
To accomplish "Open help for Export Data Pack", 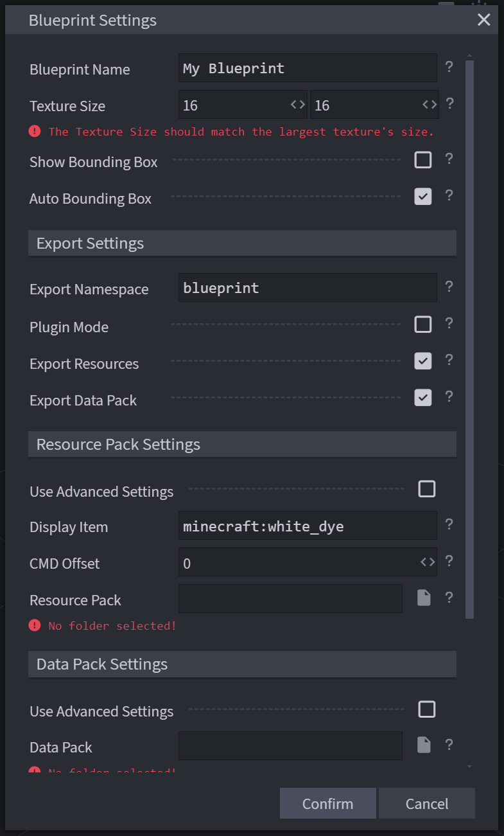I will [449, 396].
